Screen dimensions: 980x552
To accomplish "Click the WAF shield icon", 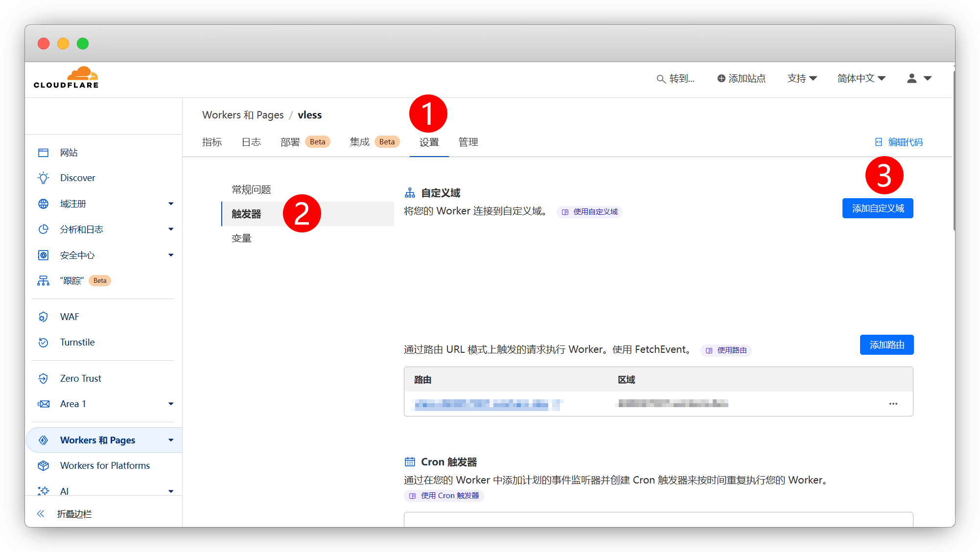I will click(44, 317).
